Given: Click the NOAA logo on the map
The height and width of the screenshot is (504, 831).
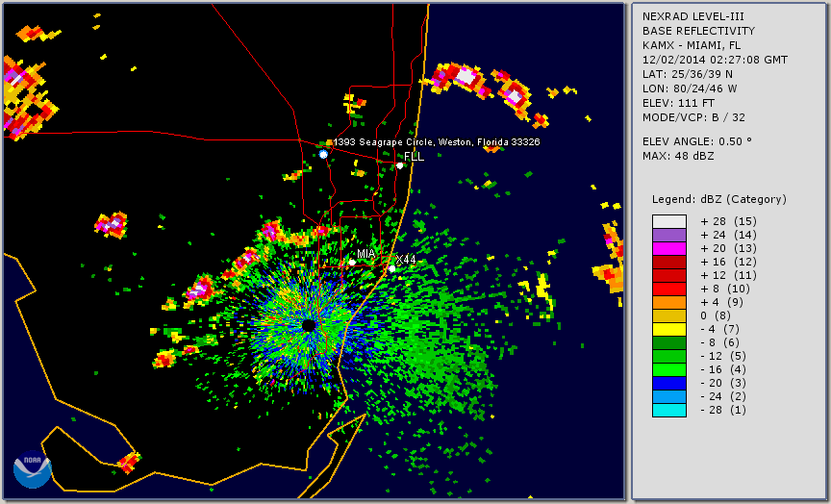Looking at the screenshot, I should [x=32, y=469].
